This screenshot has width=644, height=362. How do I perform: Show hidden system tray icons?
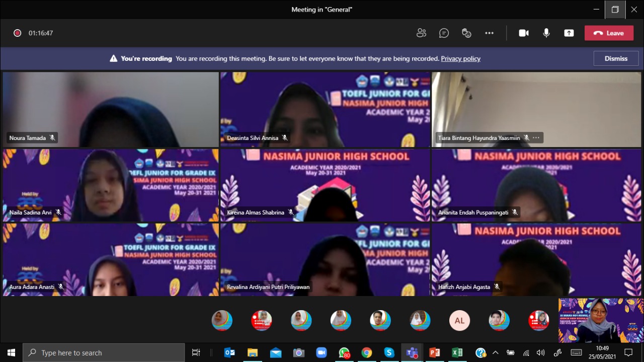495,353
